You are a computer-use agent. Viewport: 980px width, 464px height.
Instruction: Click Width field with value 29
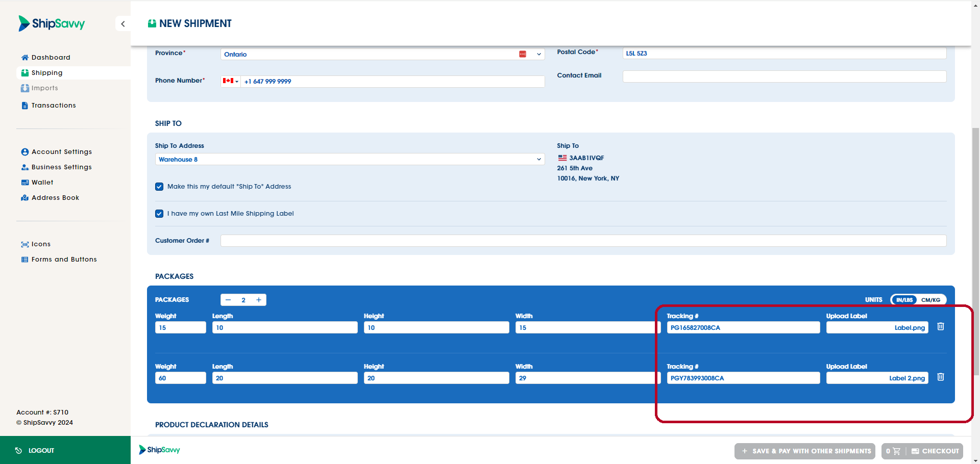pos(588,378)
